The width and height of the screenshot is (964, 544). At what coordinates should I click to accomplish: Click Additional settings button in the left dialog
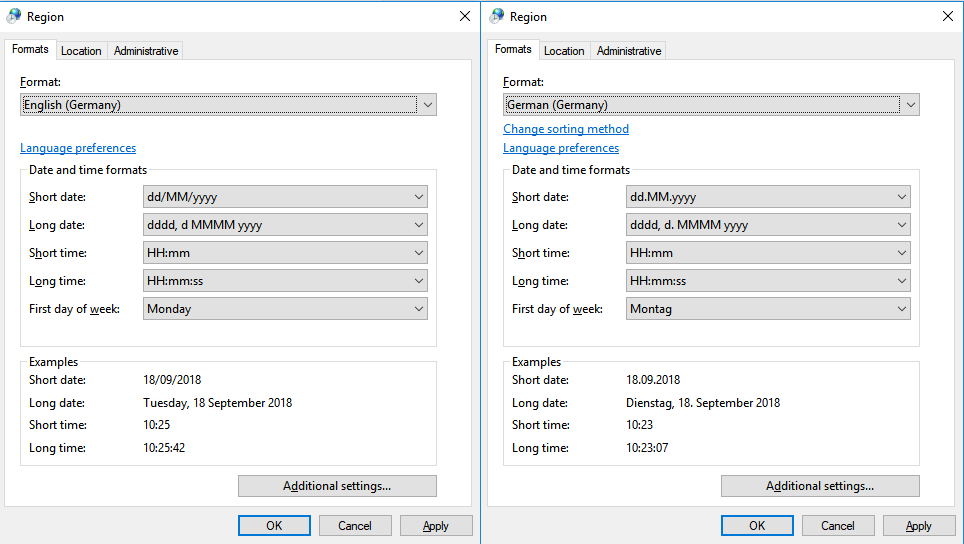click(x=337, y=486)
